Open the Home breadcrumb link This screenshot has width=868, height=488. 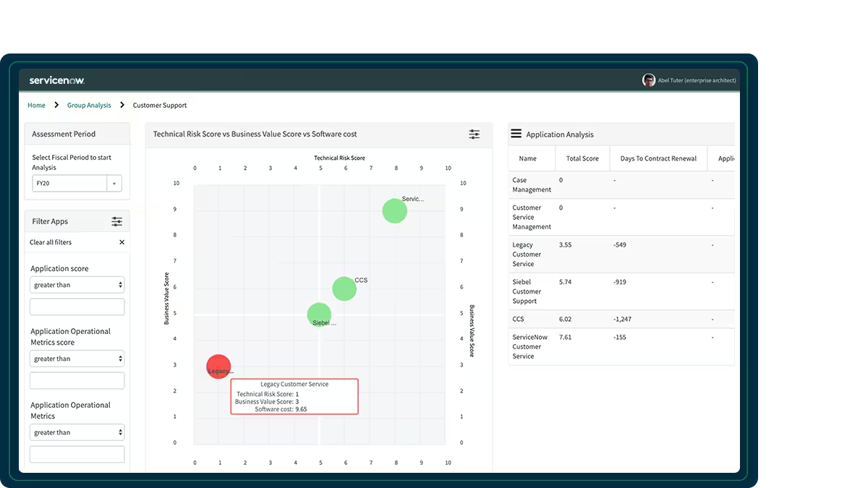pyautogui.click(x=36, y=105)
